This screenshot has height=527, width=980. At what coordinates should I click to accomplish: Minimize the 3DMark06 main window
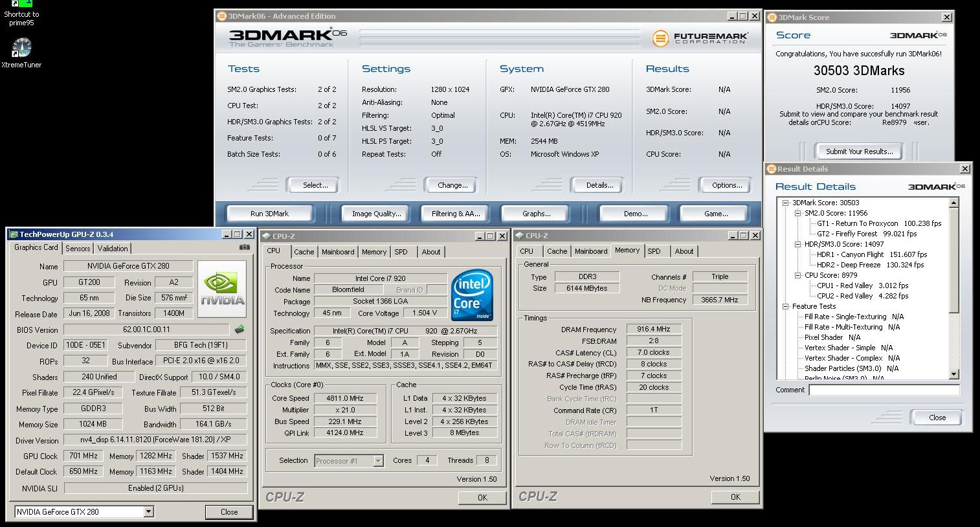(x=732, y=16)
